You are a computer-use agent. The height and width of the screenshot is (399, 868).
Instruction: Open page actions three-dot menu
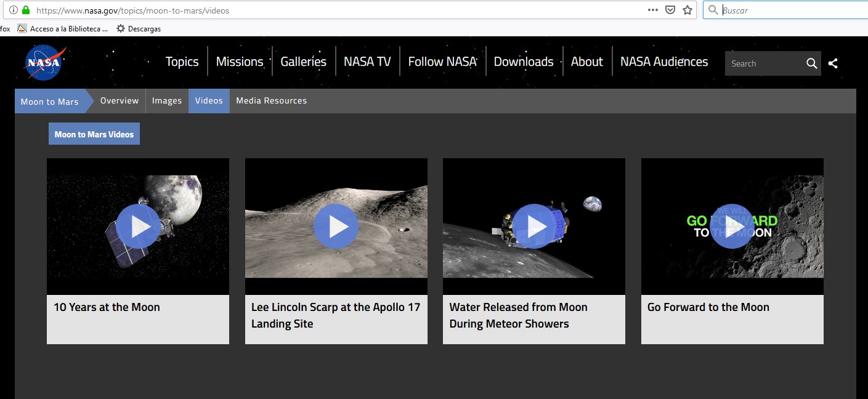[x=653, y=10]
